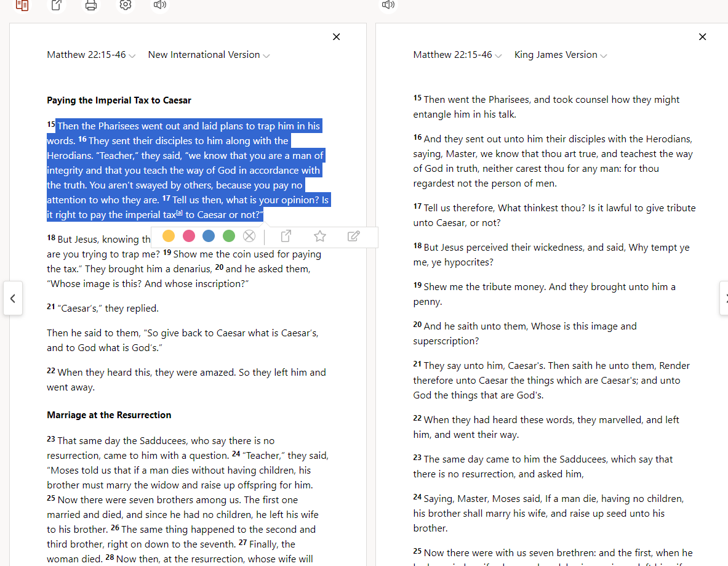Print the passage using the printer icon
The width and height of the screenshot is (728, 566).
point(91,6)
